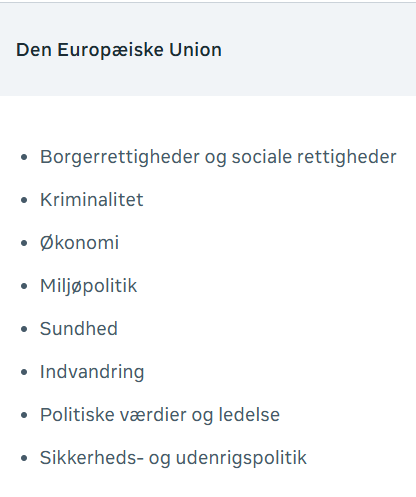Click the bullet in front of Miljøpolitik
The width and height of the screenshot is (416, 497).
pyautogui.click(x=24, y=286)
